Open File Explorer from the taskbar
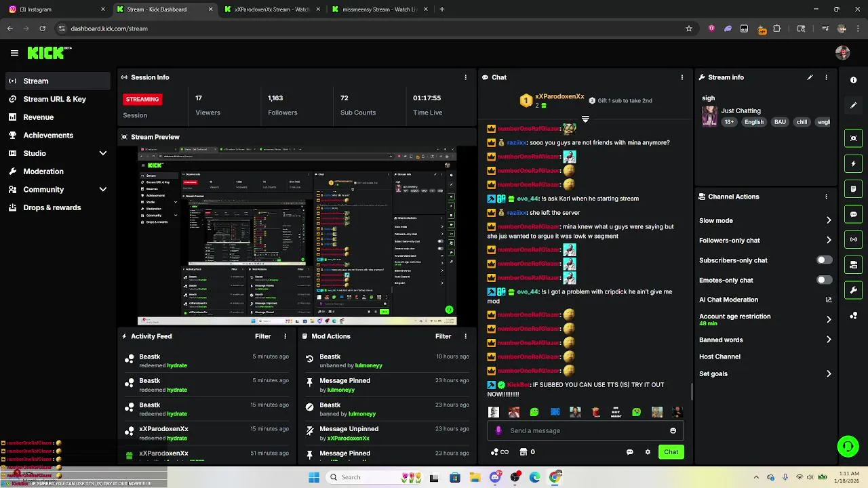The image size is (868, 488). coord(475,477)
